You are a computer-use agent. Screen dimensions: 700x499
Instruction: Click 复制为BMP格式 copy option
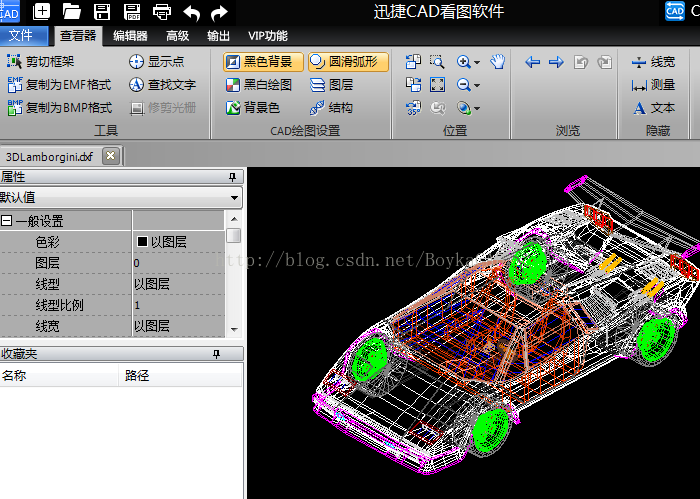pos(59,108)
